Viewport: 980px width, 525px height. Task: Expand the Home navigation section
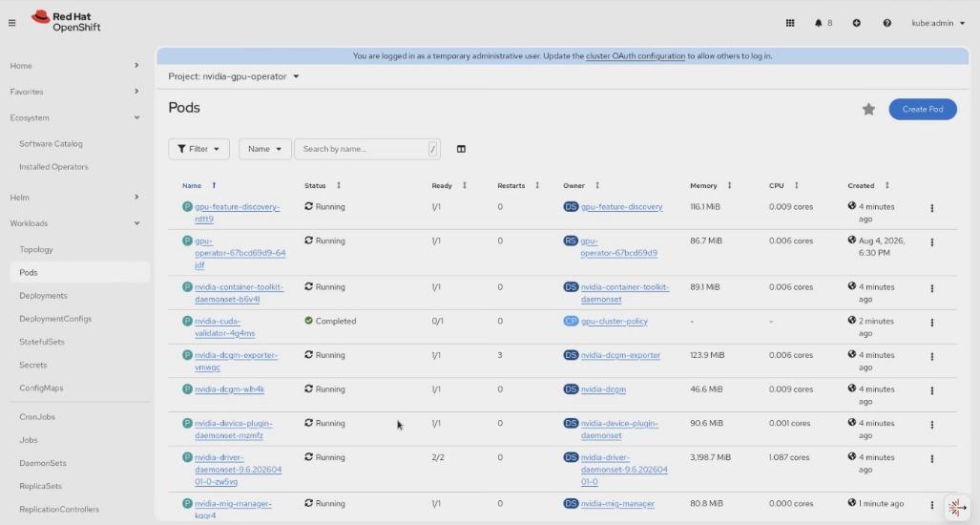74,66
